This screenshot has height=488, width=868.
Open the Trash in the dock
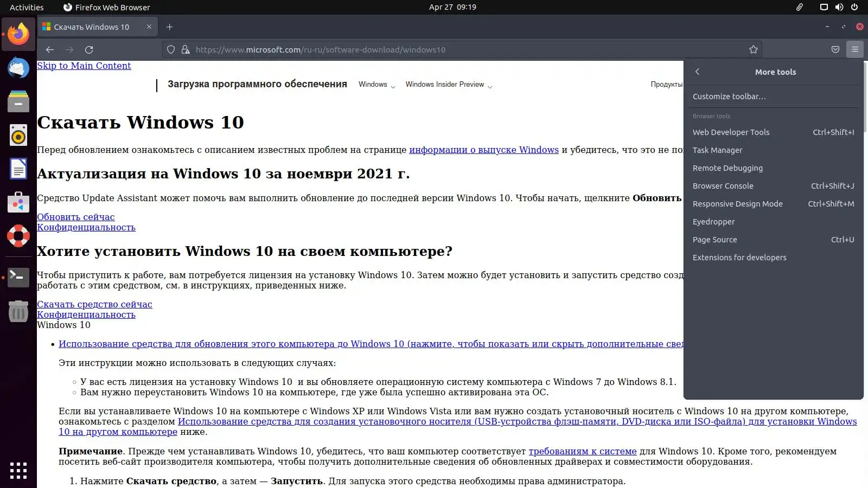[x=18, y=311]
